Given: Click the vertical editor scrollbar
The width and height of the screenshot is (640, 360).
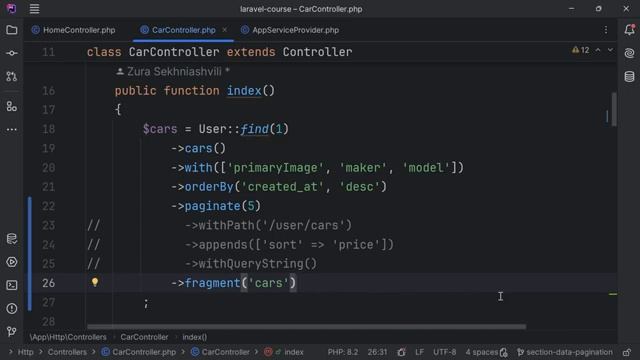Looking at the screenshot, I should [x=614, y=109].
